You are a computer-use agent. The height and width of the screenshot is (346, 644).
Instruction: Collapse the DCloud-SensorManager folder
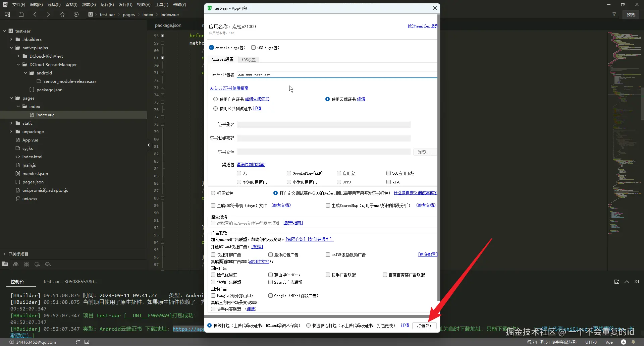click(18, 64)
